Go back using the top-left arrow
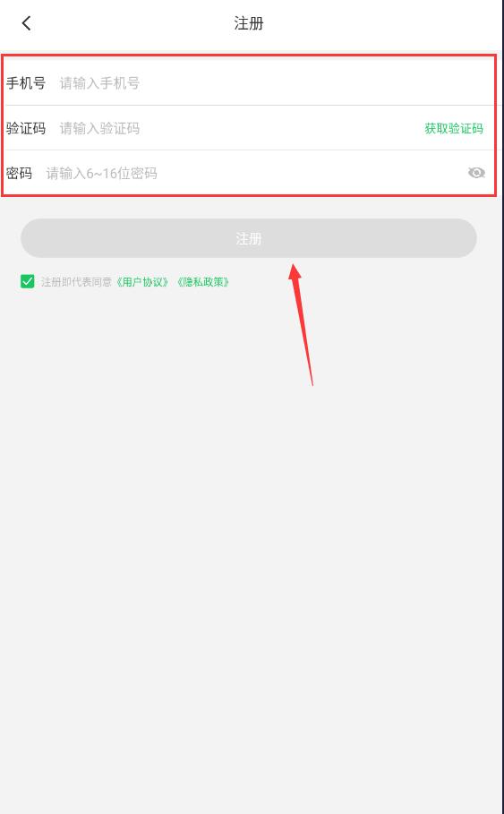 (x=27, y=23)
